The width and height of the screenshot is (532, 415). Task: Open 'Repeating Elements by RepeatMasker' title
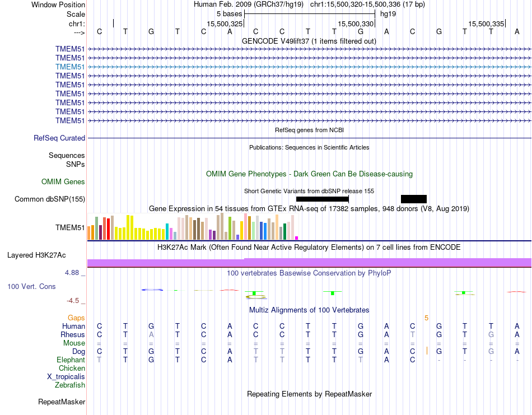click(x=309, y=394)
